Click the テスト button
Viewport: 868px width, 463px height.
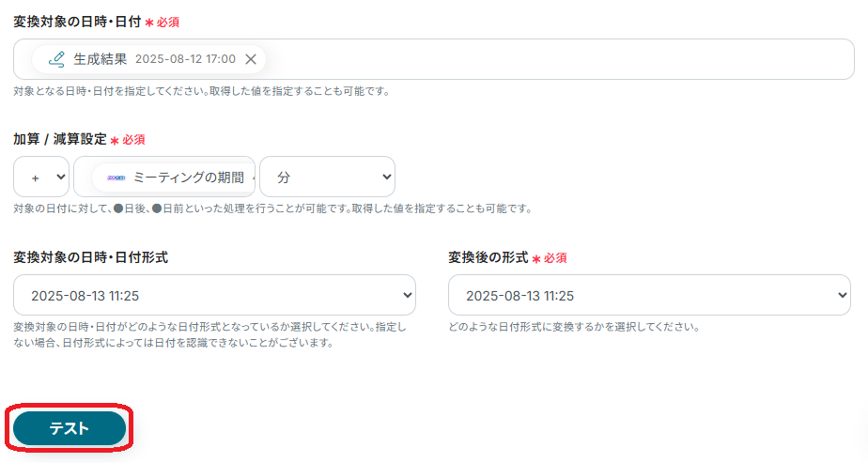coord(70,428)
